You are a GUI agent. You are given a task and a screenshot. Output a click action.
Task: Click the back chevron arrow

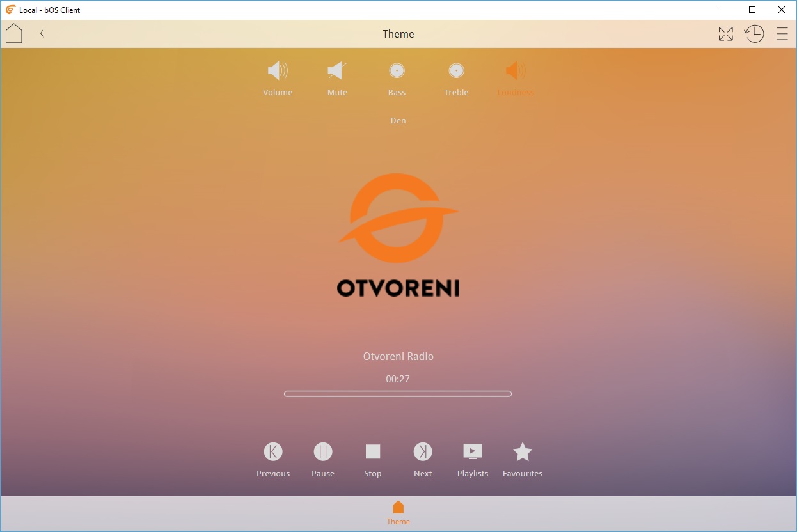(42, 34)
